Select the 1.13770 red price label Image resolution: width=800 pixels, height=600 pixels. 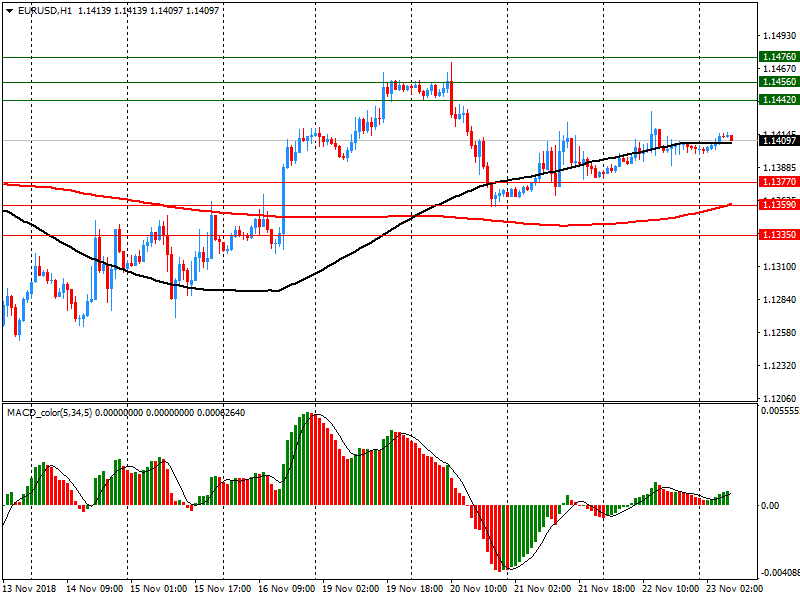[x=779, y=182]
